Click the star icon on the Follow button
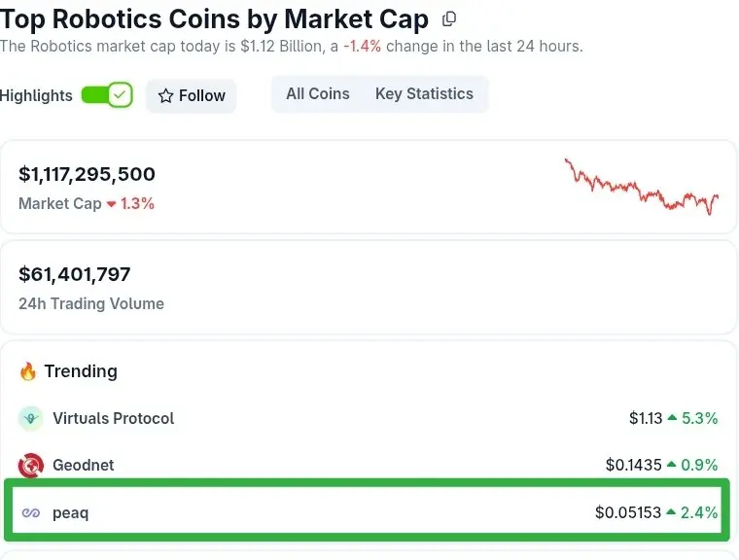The width and height of the screenshot is (739, 560). coord(165,96)
